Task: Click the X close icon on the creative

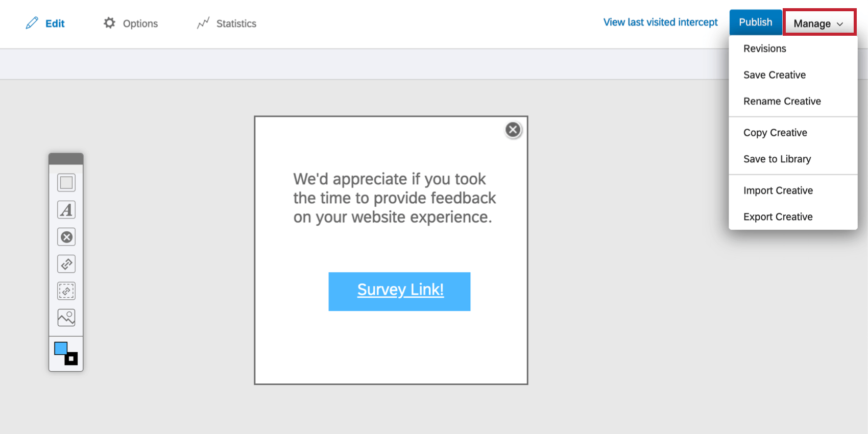Action: [513, 130]
